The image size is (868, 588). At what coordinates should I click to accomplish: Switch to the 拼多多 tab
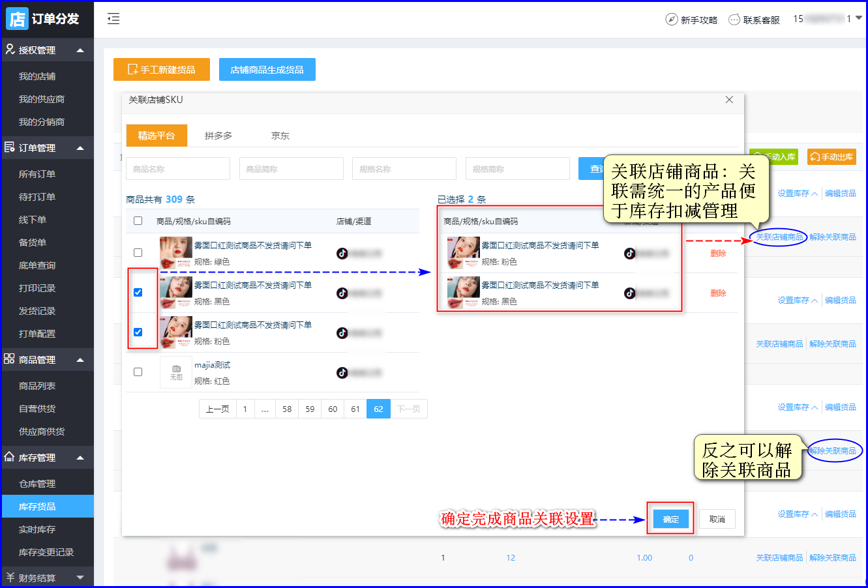click(218, 136)
